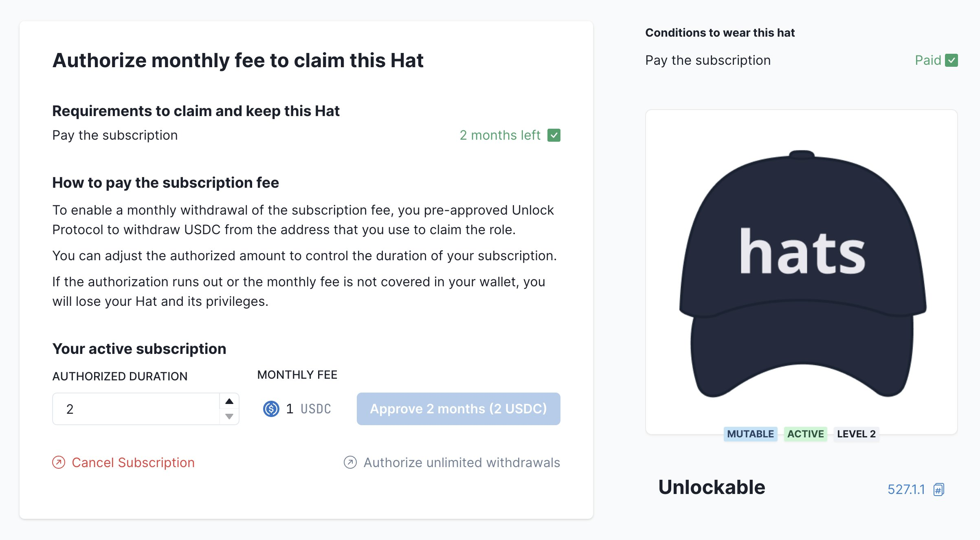
Task: Click the LEVEL 2 badge
Action: point(856,434)
